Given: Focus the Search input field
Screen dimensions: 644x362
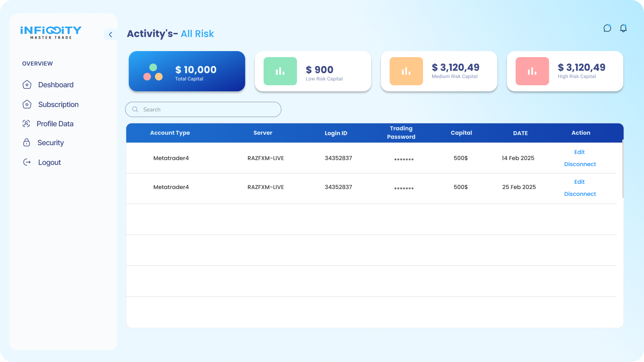Looking at the screenshot, I should (x=203, y=109).
